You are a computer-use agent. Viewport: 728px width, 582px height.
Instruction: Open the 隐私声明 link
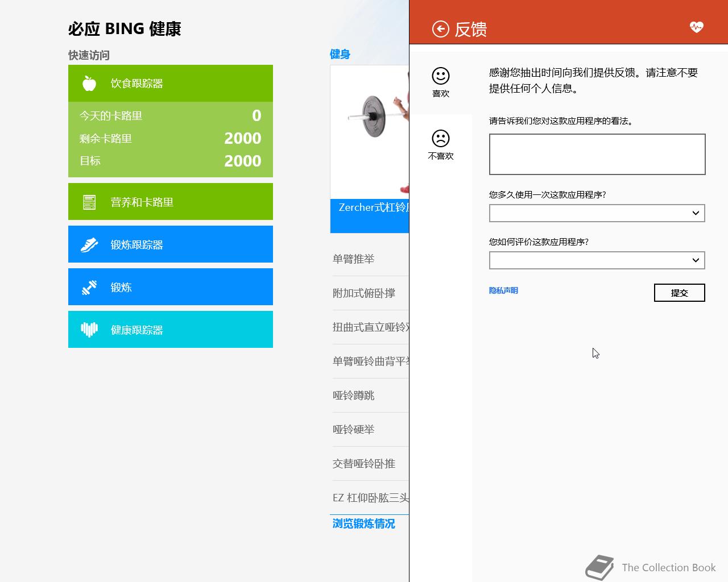(503, 290)
